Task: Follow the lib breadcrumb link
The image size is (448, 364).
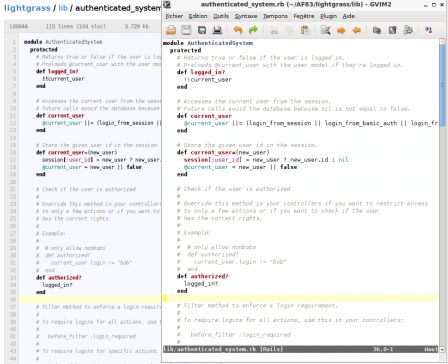Action: [x=63, y=8]
